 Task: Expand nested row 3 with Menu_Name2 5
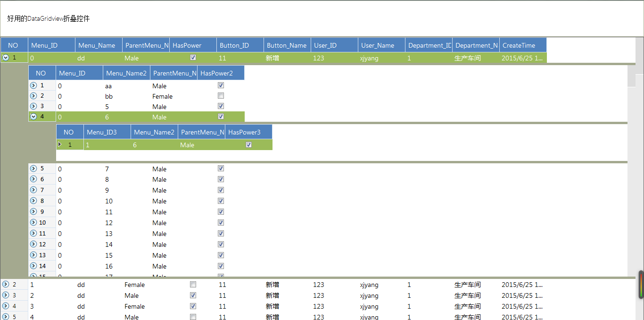[x=33, y=106]
